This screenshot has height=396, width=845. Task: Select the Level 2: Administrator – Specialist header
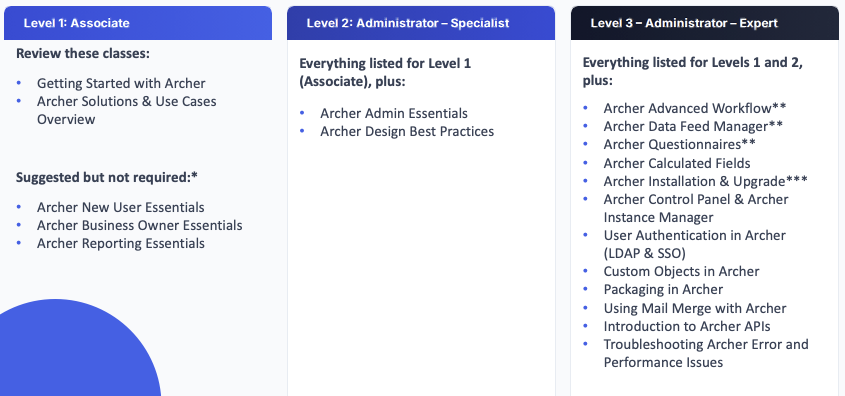coord(421,23)
